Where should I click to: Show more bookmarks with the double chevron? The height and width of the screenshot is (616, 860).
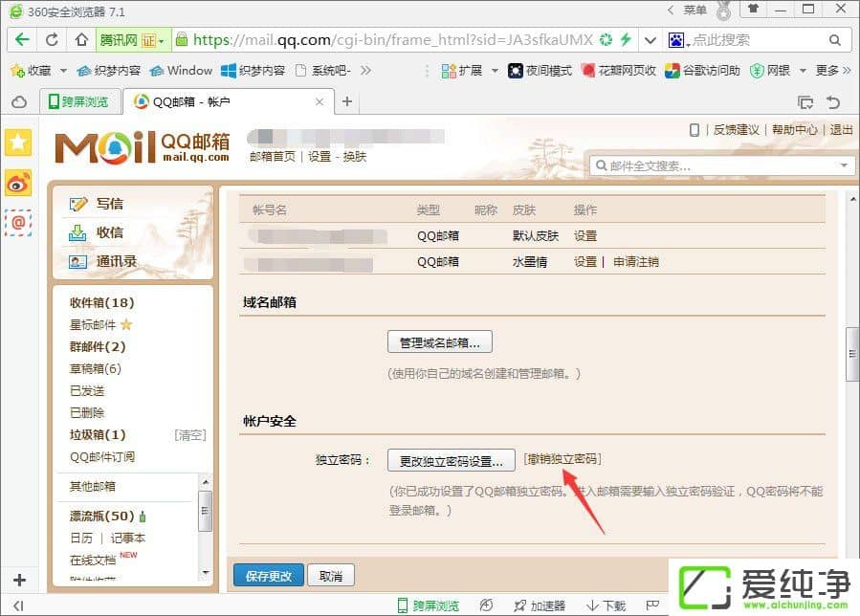click(x=365, y=70)
